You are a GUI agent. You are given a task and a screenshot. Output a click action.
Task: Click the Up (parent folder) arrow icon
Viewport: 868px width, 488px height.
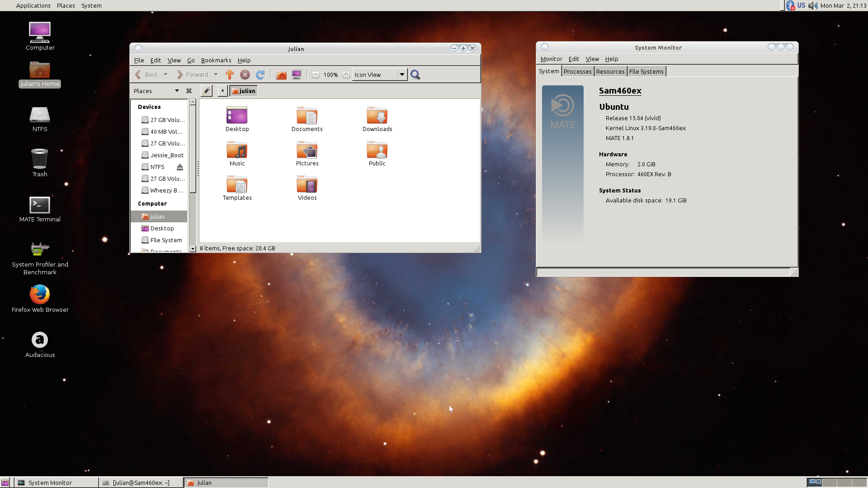(x=230, y=75)
